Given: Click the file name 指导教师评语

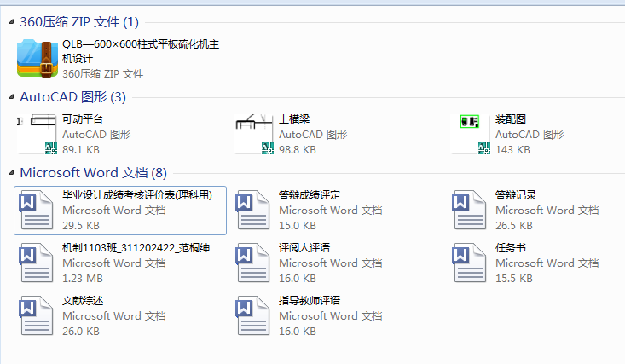Looking at the screenshot, I should pos(310,301).
